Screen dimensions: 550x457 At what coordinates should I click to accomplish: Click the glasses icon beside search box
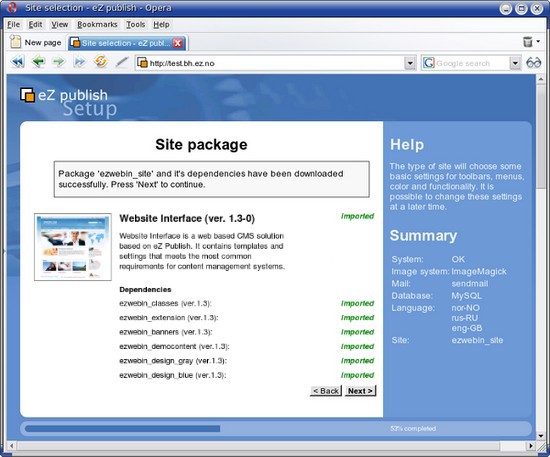[534, 63]
